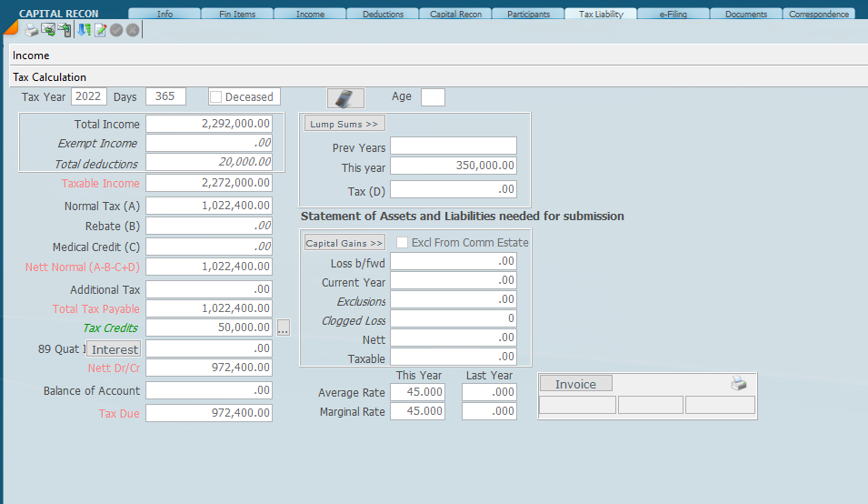Click the edit notepad pencil icon

coord(100,30)
